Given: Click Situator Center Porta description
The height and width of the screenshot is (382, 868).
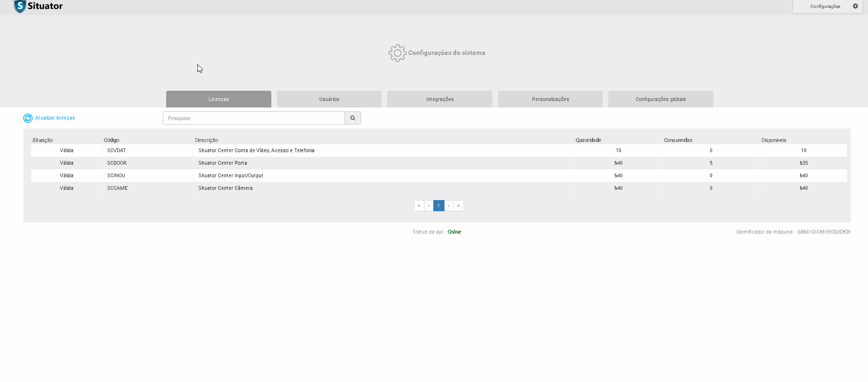Looking at the screenshot, I should pyautogui.click(x=222, y=163).
